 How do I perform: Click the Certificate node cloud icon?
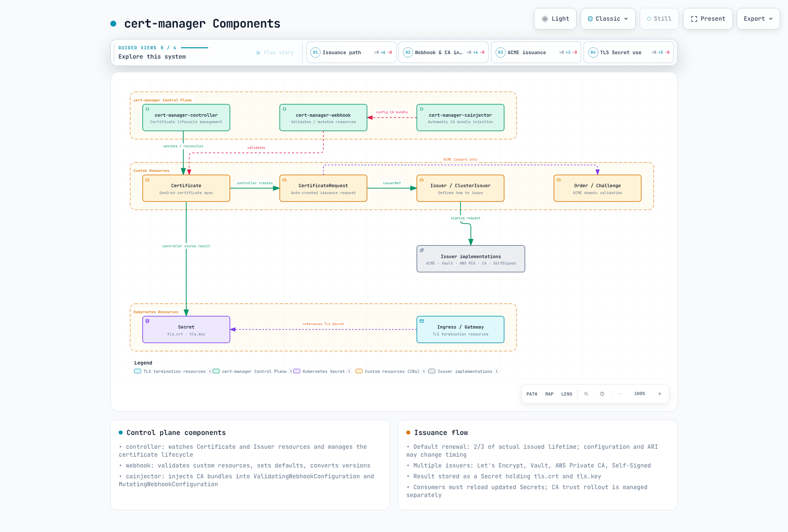click(x=147, y=180)
